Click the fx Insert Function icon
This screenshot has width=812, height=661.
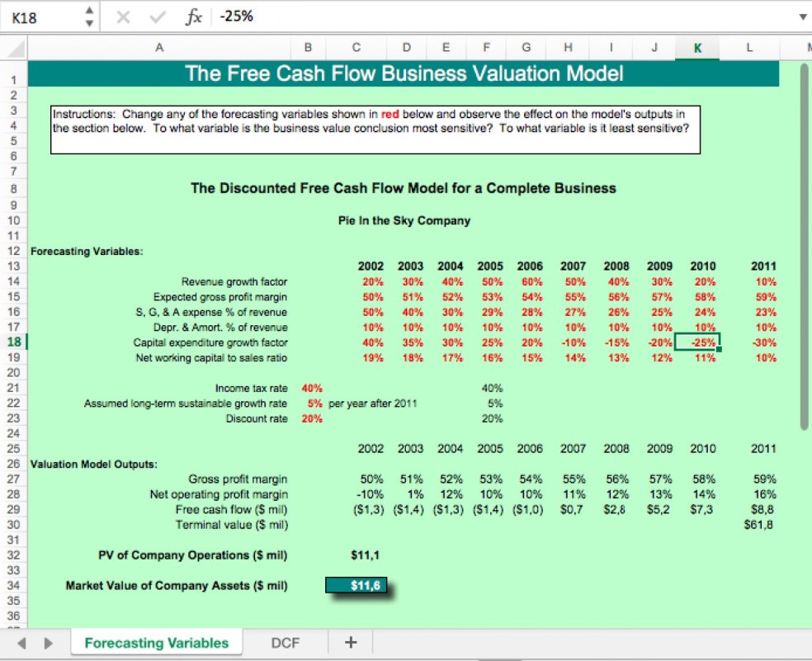(x=192, y=15)
